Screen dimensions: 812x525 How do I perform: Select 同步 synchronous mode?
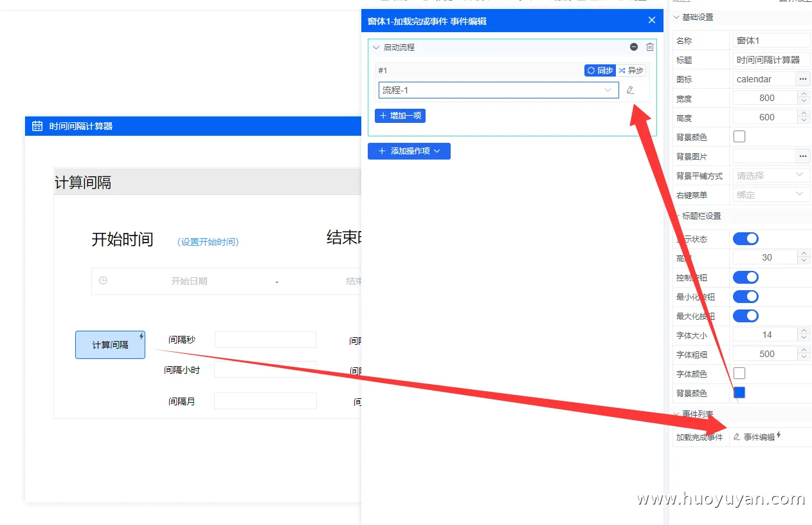(x=600, y=70)
